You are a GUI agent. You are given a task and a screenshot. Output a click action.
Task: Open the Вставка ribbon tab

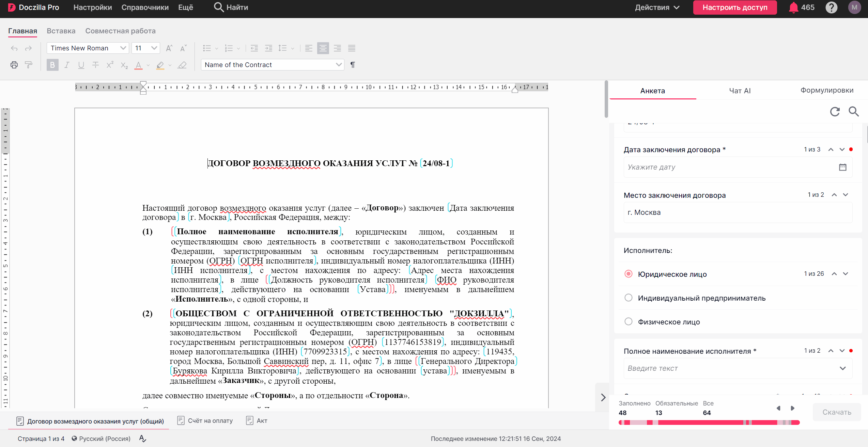[x=61, y=31]
